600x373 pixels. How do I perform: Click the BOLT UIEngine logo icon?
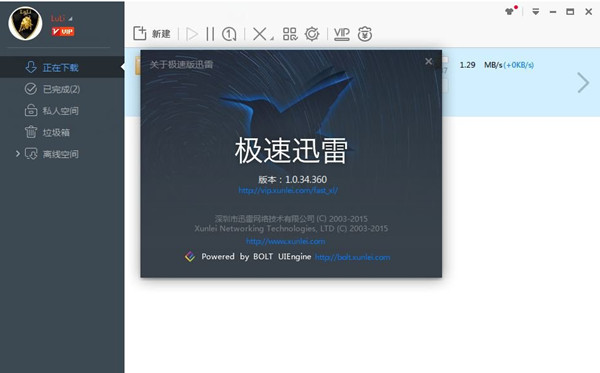[190, 257]
